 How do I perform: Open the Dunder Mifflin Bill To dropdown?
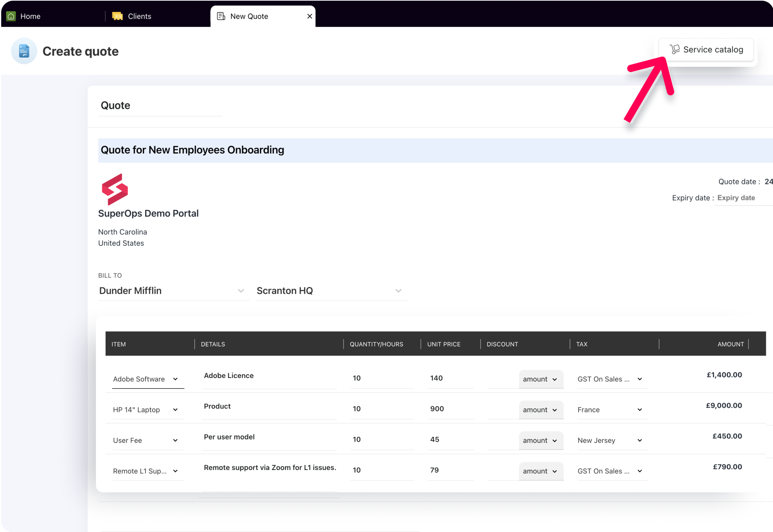click(240, 291)
